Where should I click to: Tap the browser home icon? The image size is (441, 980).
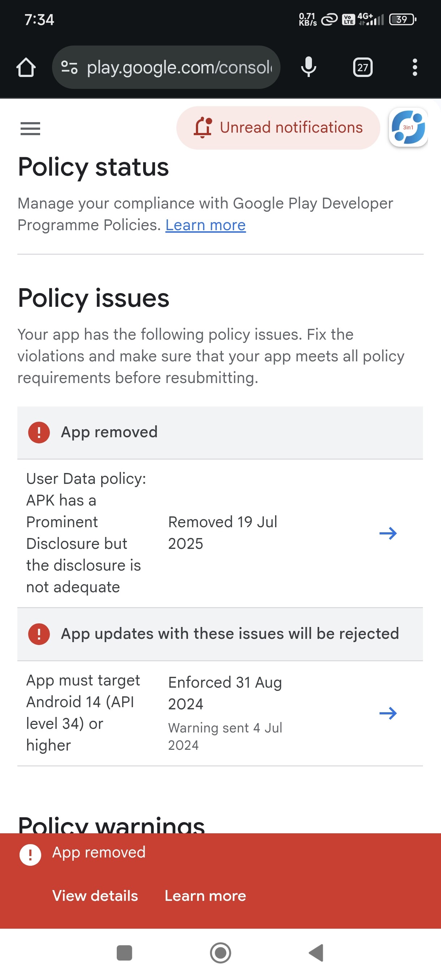click(x=26, y=68)
